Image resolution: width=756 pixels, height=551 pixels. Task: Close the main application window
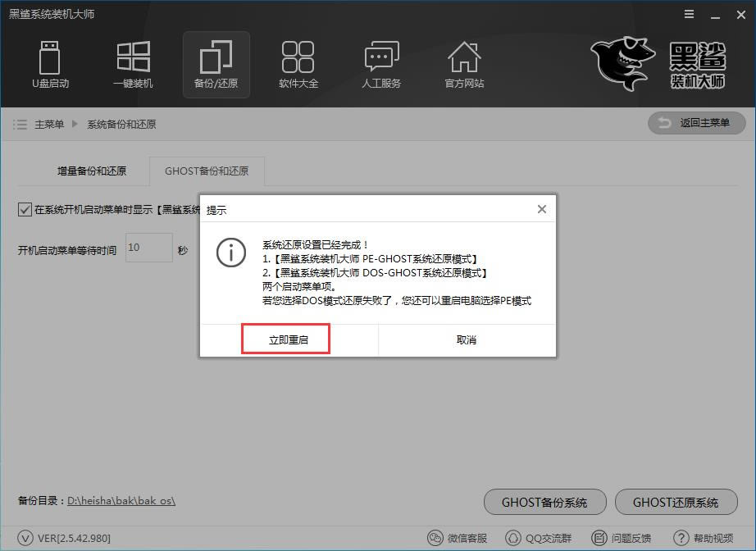pos(741,15)
